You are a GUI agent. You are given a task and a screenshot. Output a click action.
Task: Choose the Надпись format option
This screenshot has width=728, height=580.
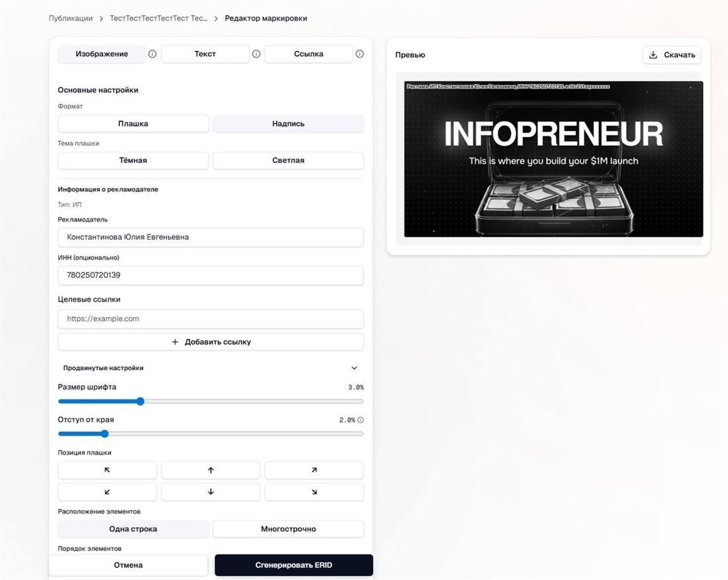[289, 124]
